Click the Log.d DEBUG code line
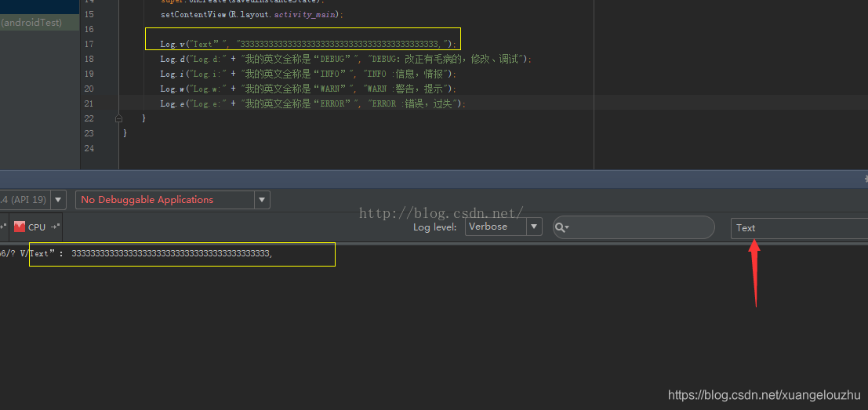868x410 pixels. (x=346, y=60)
